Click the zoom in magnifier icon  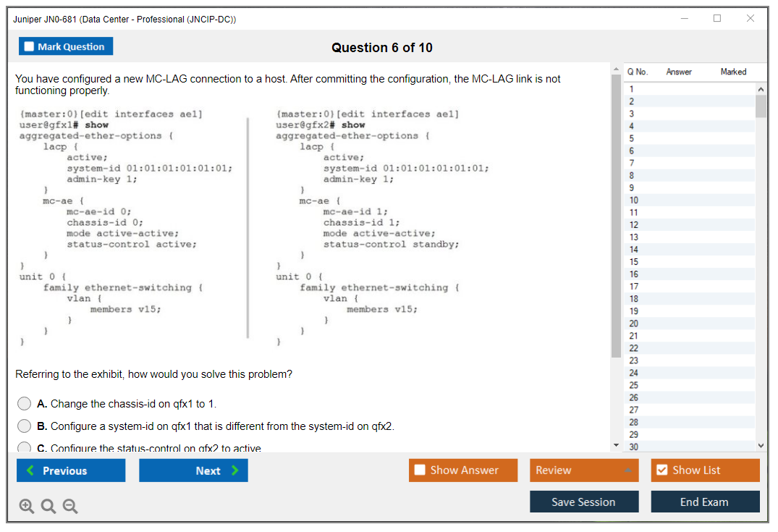click(26, 507)
